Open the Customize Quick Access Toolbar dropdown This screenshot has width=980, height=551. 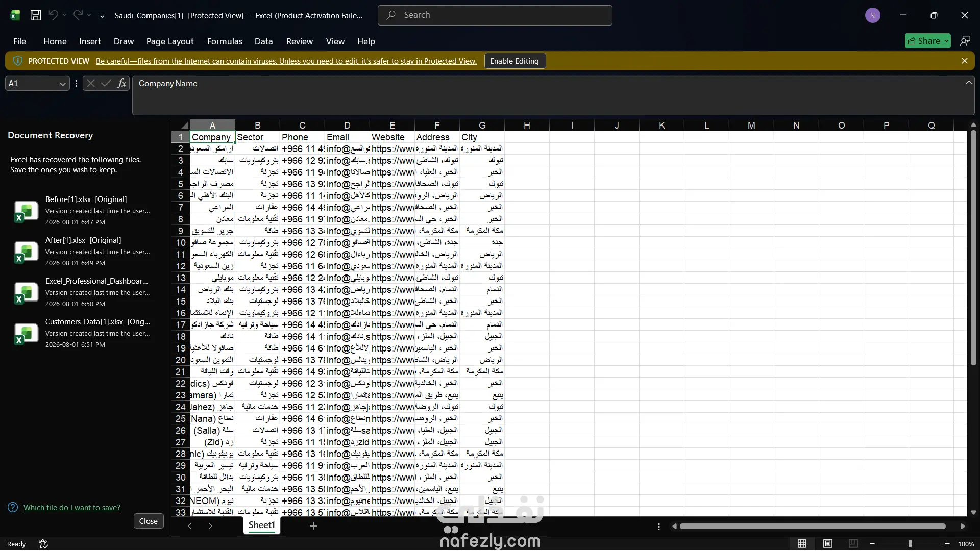coord(102,16)
